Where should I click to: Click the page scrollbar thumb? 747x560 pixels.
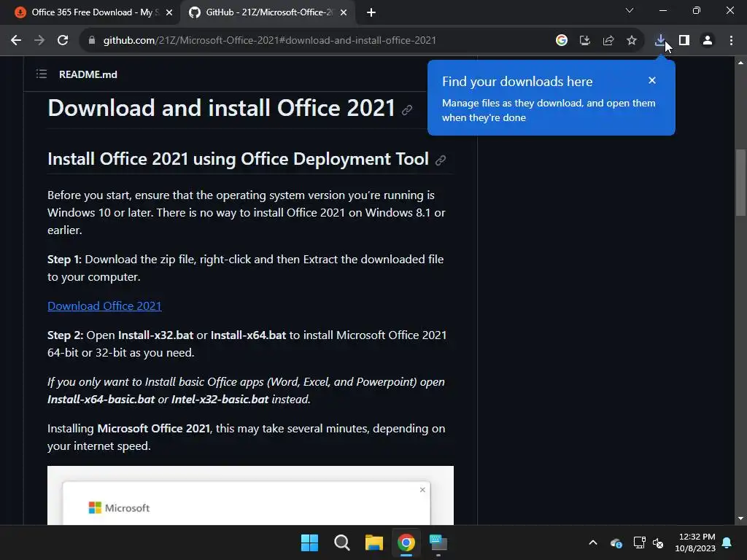point(740,183)
